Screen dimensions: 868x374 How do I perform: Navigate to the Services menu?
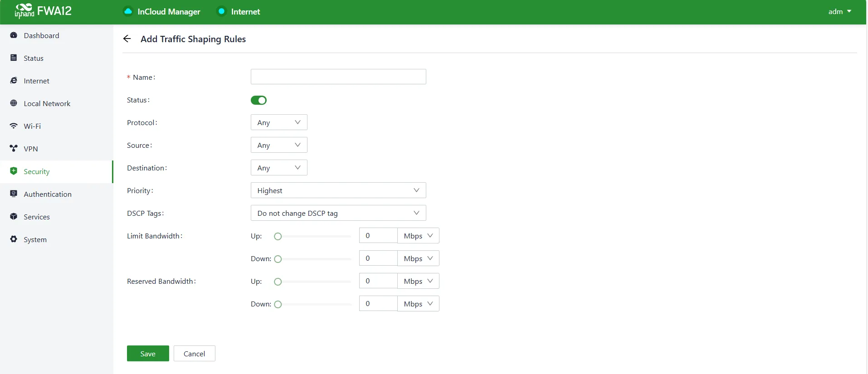click(x=57, y=217)
